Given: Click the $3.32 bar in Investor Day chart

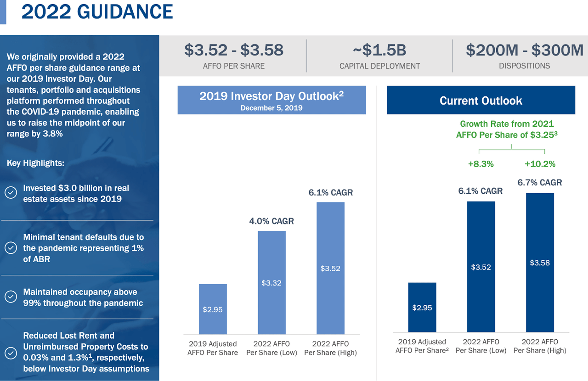Looking at the screenshot, I should [271, 282].
